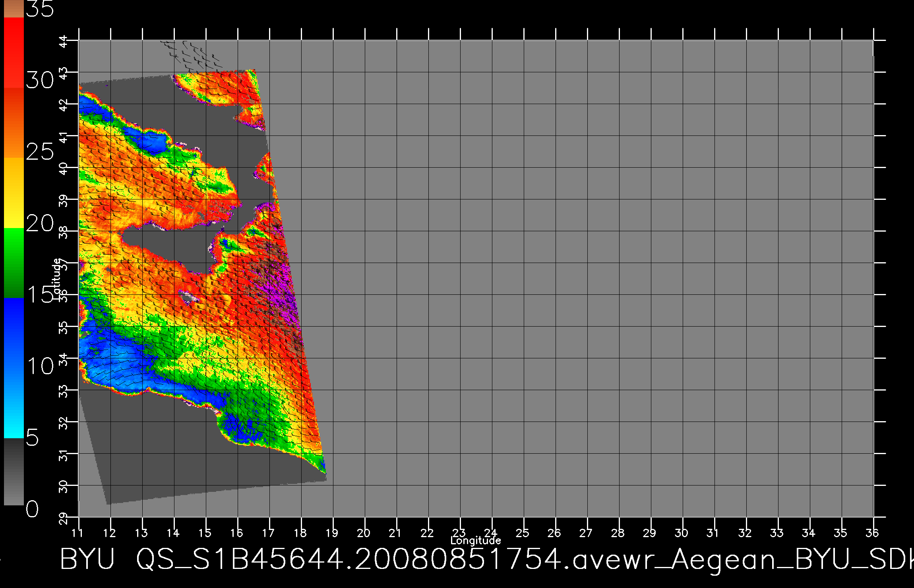Click longitude tick label '22'

pos(428,532)
